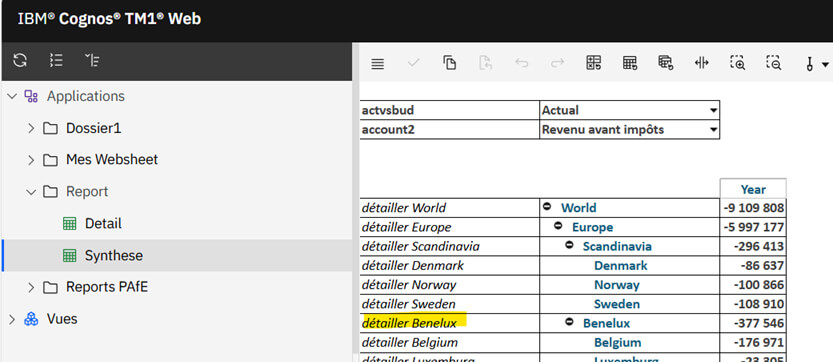Select the Denmark row label
The width and height of the screenshot is (833, 362).
tap(620, 266)
